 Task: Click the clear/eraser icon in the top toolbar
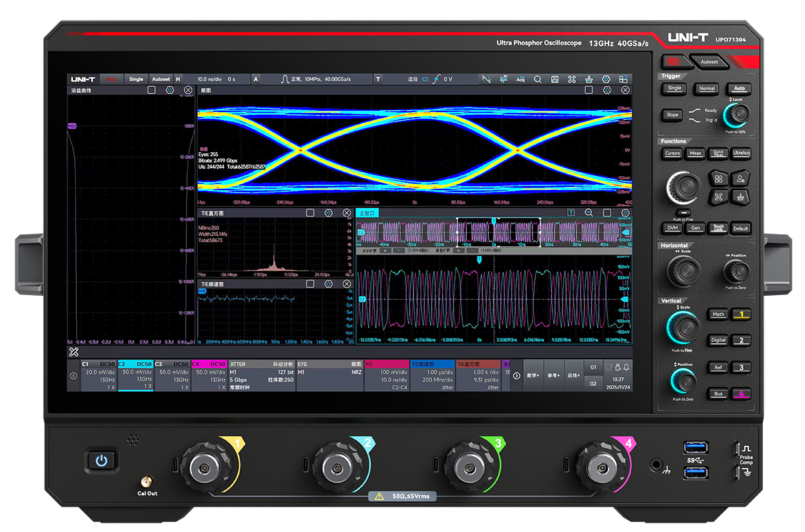coord(589,79)
